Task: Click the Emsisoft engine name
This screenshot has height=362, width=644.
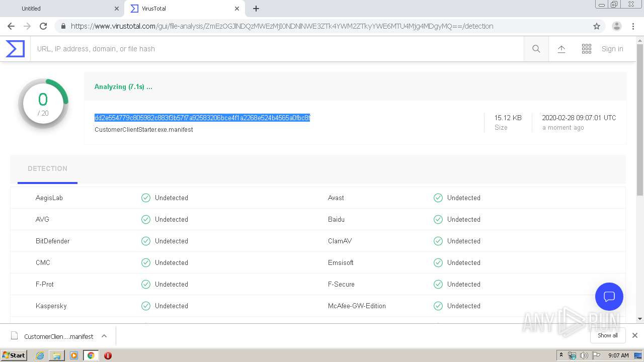Action: click(341, 262)
